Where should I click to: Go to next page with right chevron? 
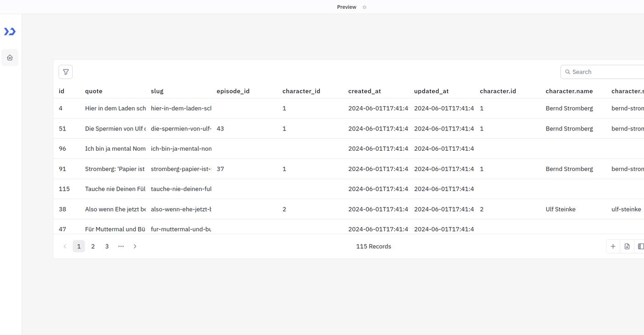tap(135, 246)
